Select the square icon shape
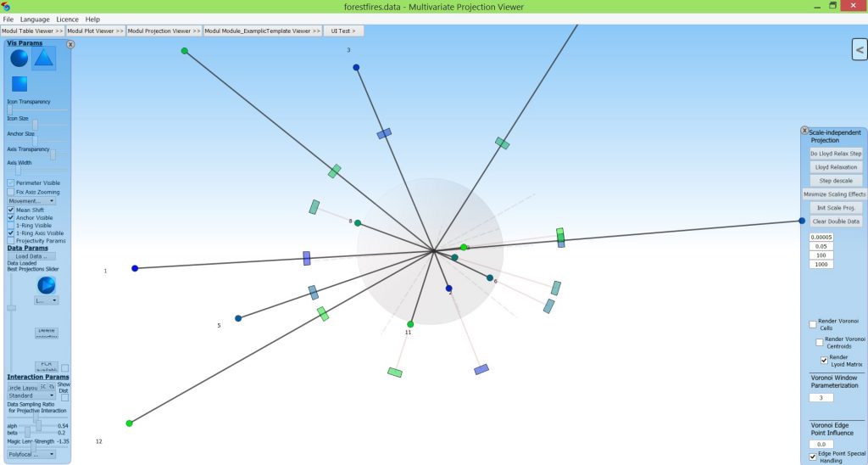The width and height of the screenshot is (868, 465). pyautogui.click(x=19, y=84)
